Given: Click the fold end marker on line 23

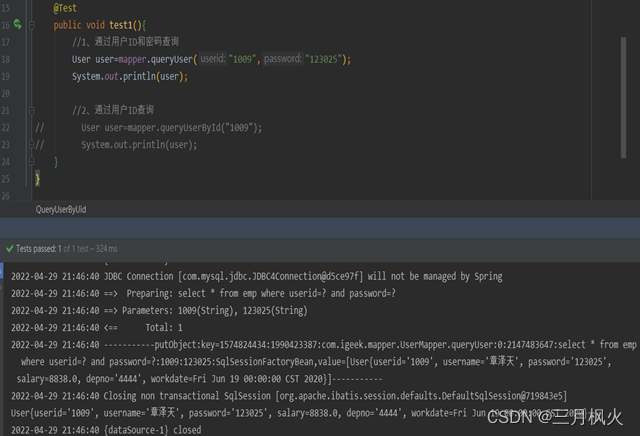Looking at the screenshot, I should coord(31,145).
